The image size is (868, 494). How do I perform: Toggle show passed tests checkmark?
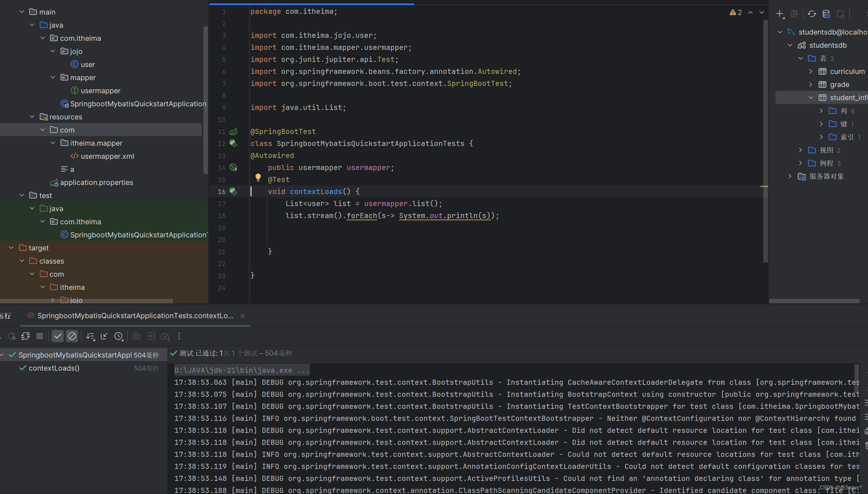(58, 336)
